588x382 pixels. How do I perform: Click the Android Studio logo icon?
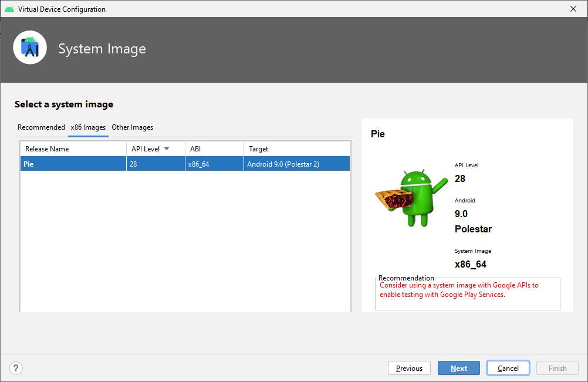point(30,48)
